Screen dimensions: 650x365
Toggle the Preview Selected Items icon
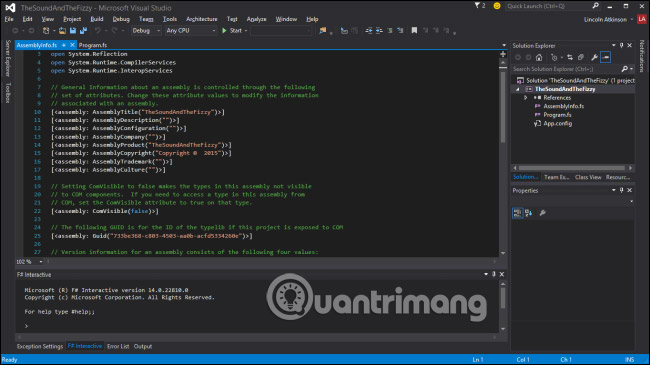coord(606,57)
